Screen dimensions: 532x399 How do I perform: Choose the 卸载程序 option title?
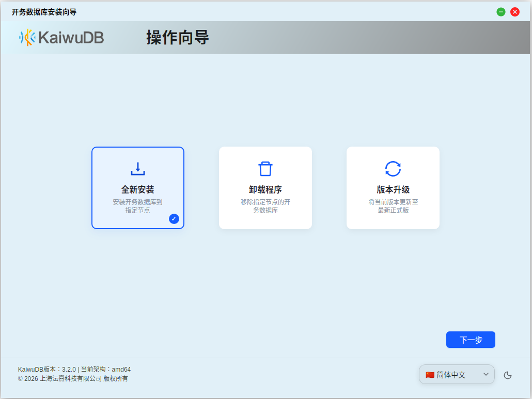265,189
